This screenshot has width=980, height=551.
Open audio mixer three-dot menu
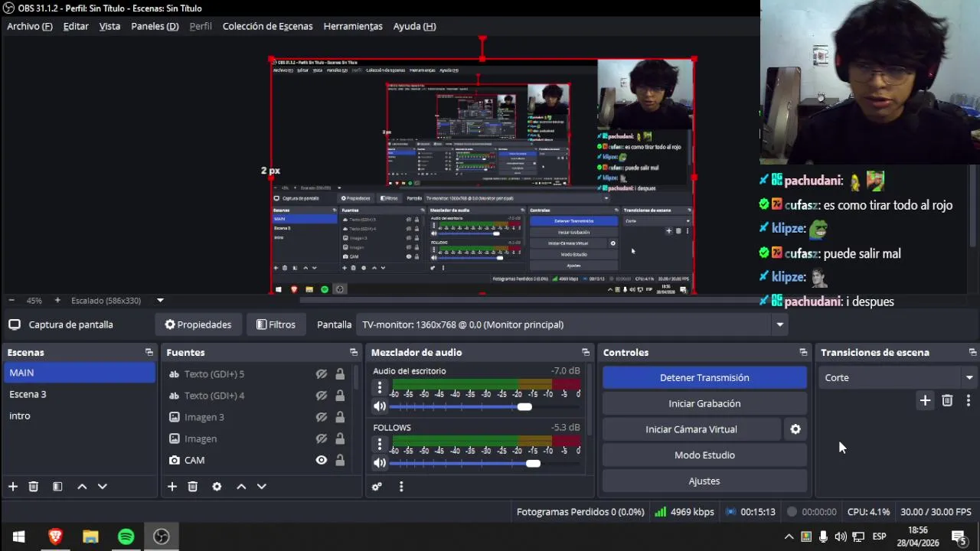click(x=401, y=487)
